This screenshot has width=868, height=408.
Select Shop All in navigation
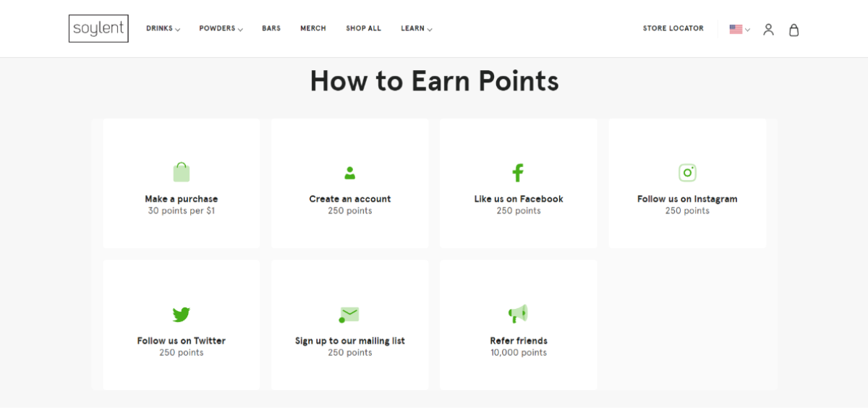coord(363,28)
